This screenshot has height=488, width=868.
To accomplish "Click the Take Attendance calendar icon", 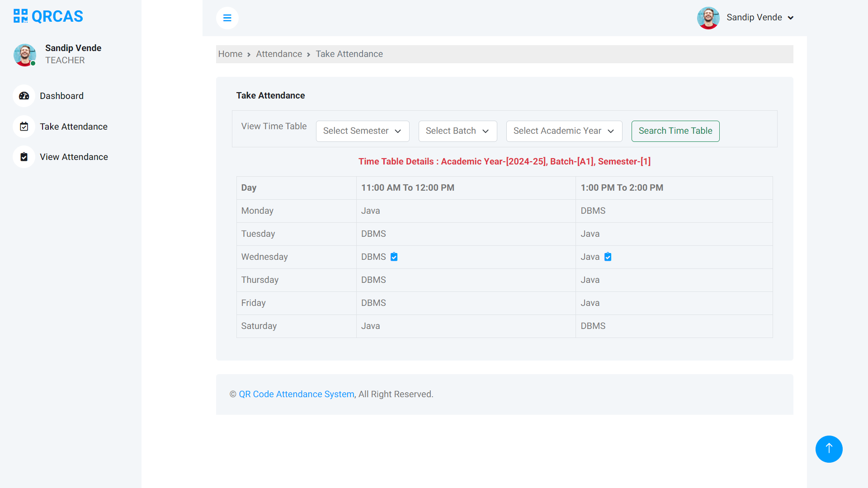I will [x=24, y=127].
